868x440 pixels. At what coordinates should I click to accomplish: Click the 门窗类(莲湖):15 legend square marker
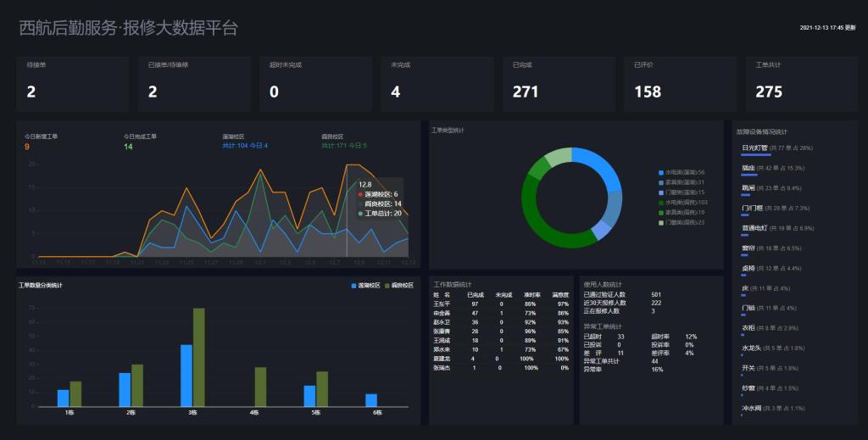point(661,192)
